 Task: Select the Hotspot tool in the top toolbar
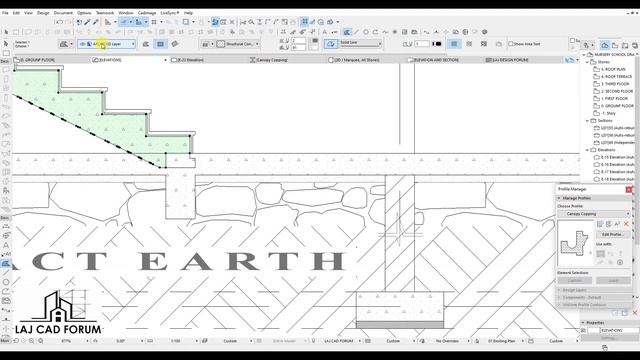[395, 32]
